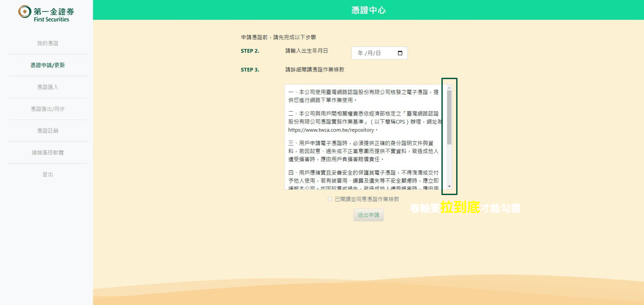Open 遠端遙控軟體 in the sidebar
Screen dimensions: 644x305
(x=48, y=152)
